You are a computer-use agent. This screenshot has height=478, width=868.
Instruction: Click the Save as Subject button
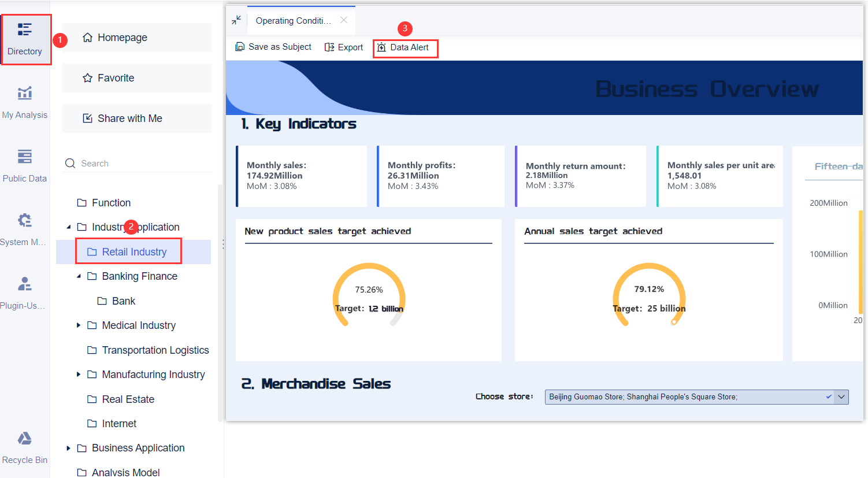pyautogui.click(x=273, y=46)
